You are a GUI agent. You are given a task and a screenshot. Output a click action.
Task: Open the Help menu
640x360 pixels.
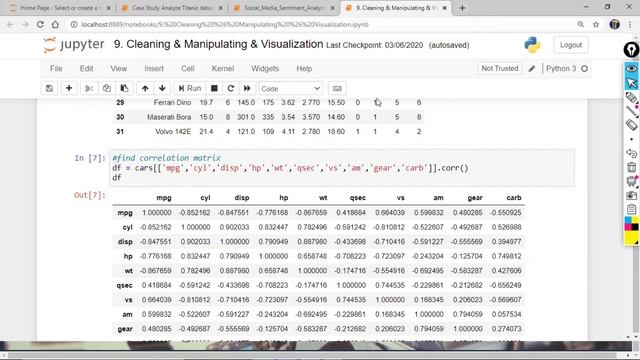304,69
